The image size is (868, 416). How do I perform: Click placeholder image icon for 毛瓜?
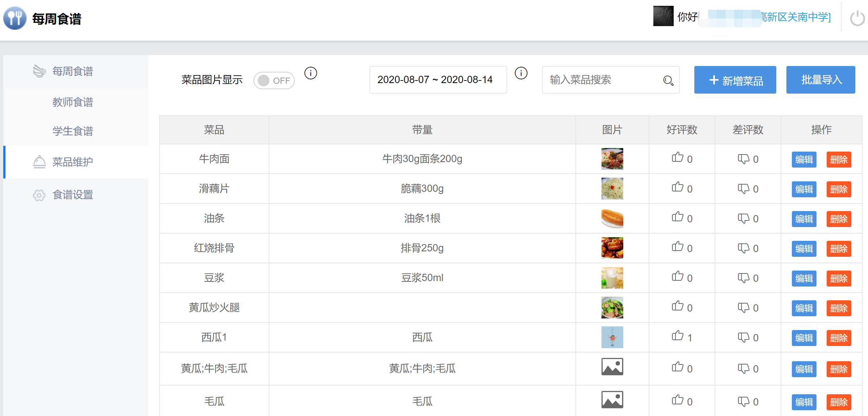point(612,400)
